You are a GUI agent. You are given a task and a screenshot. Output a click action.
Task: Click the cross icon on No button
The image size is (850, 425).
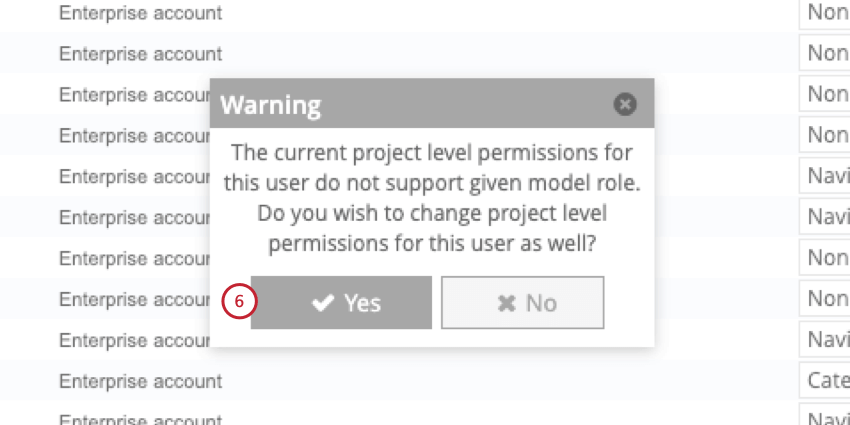(506, 303)
